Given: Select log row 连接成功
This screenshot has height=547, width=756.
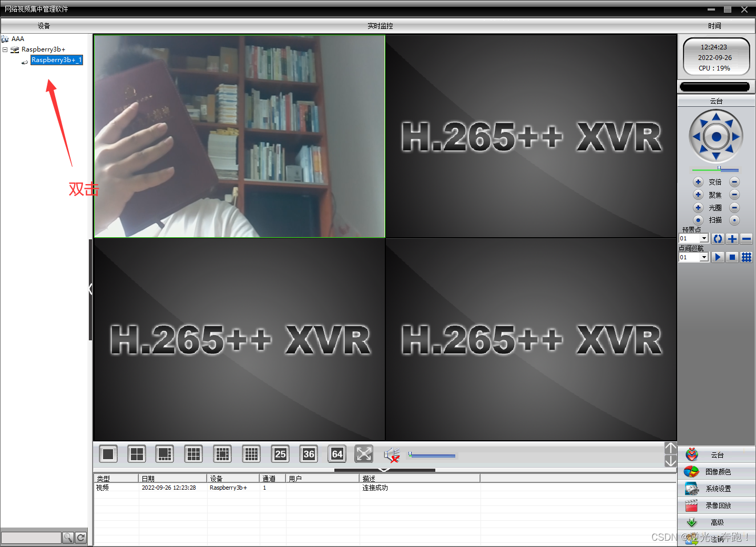Looking at the screenshot, I should 384,488.
